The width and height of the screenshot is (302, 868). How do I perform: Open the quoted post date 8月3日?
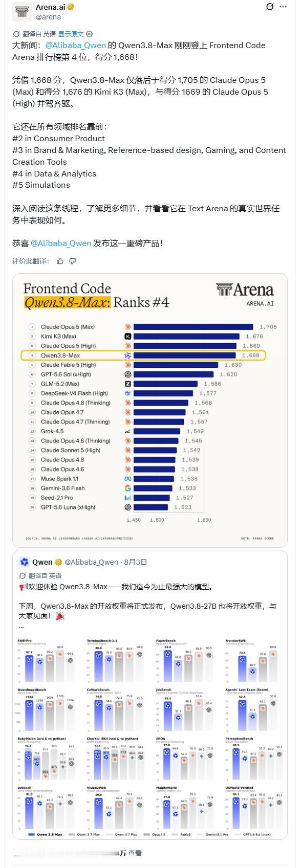click(136, 562)
